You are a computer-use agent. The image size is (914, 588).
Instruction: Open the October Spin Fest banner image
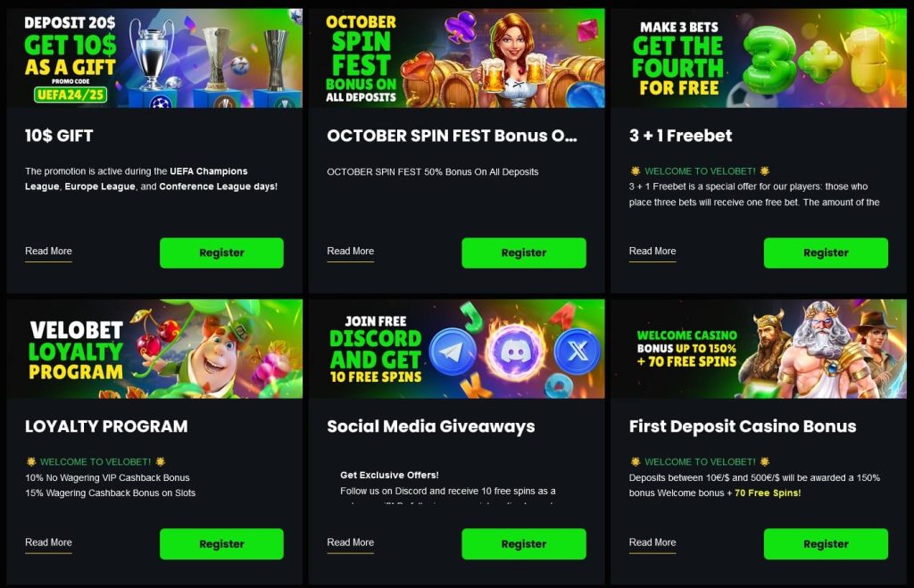[457, 58]
